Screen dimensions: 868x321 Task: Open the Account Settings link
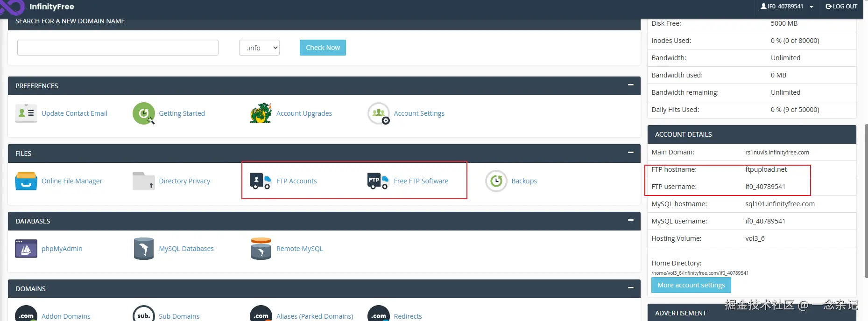click(419, 113)
